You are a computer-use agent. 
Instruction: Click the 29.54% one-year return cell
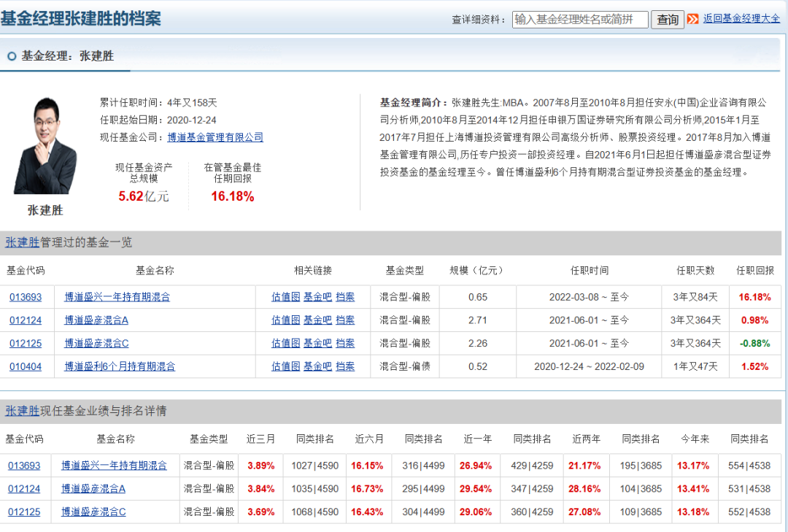(476, 489)
